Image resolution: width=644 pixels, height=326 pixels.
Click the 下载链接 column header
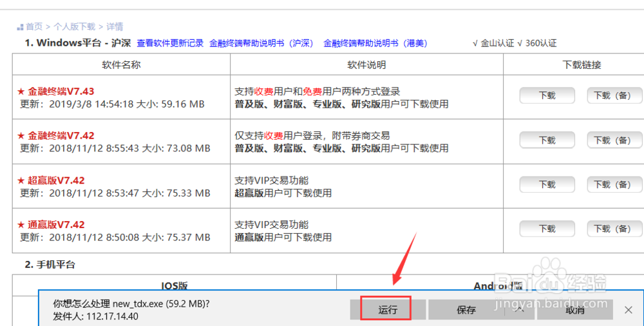pyautogui.click(x=582, y=64)
